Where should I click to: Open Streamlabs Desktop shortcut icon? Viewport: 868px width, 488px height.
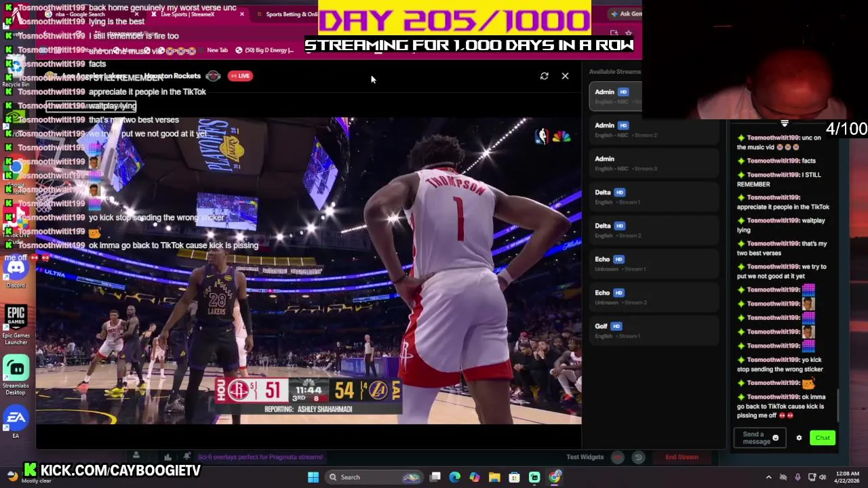pos(16,375)
